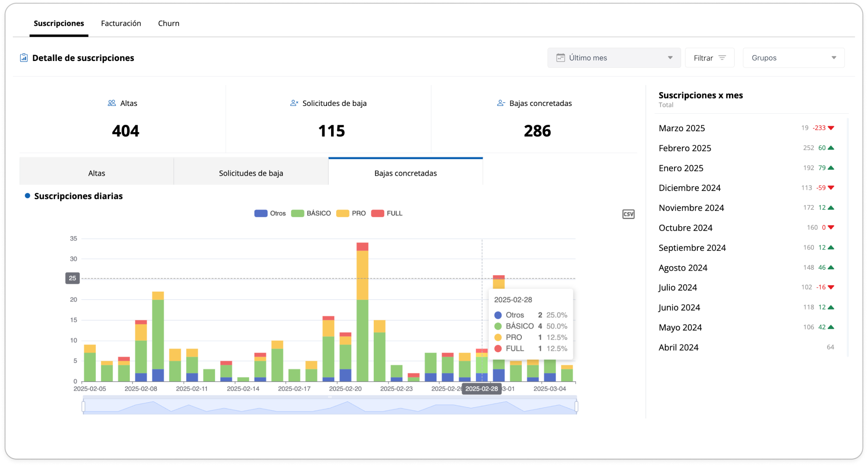Open the Último mes period dropdown
The width and height of the screenshot is (868, 466).
(x=614, y=58)
